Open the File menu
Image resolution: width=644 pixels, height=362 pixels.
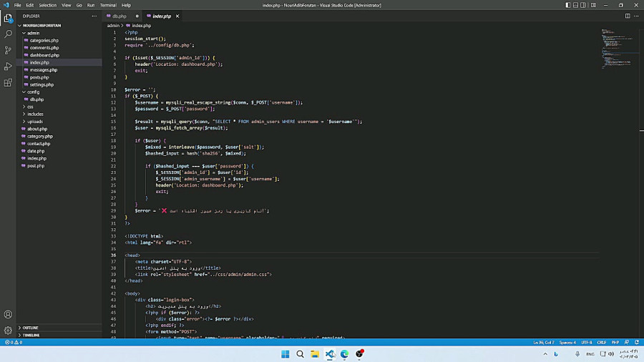17,5
